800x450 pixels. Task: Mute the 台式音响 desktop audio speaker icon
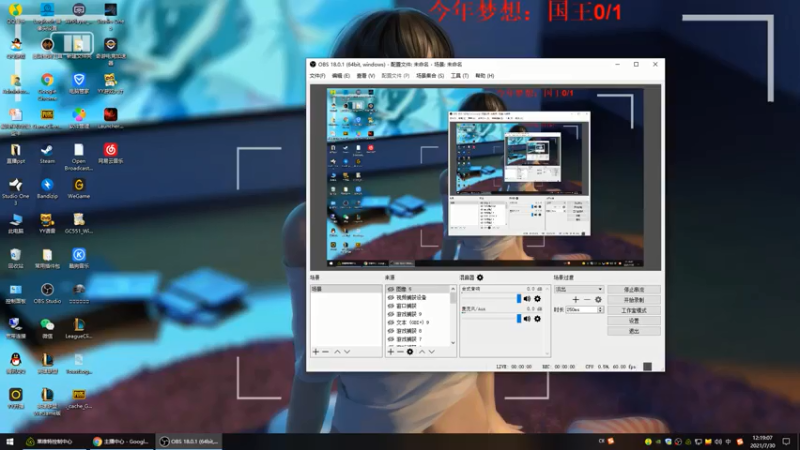click(x=527, y=299)
